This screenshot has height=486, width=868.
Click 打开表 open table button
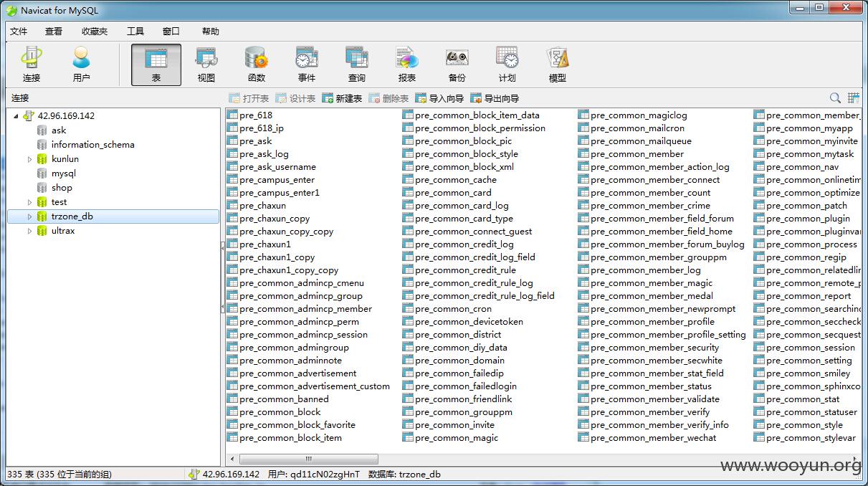tap(249, 98)
